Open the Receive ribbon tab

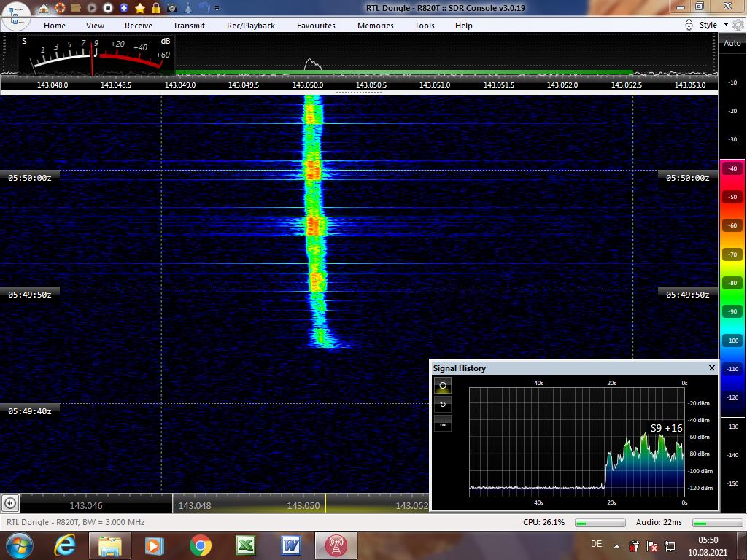click(x=139, y=26)
